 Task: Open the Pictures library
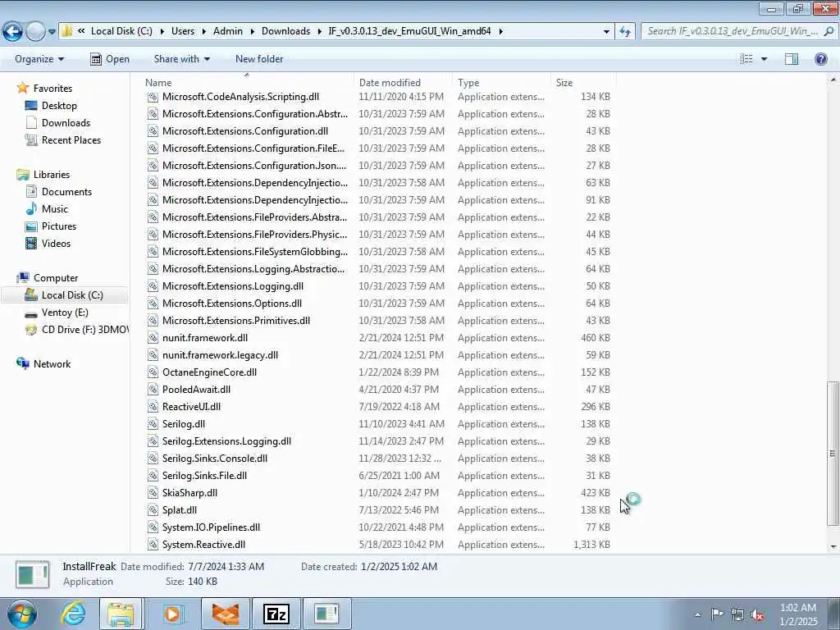point(59,226)
